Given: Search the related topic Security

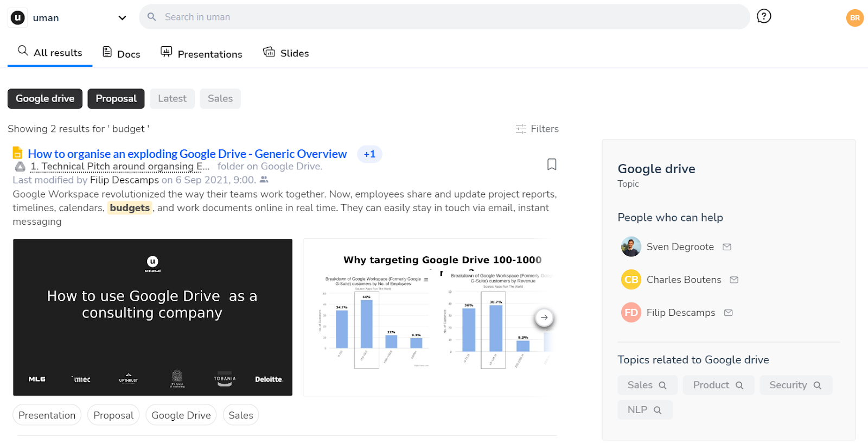Looking at the screenshot, I should (796, 385).
